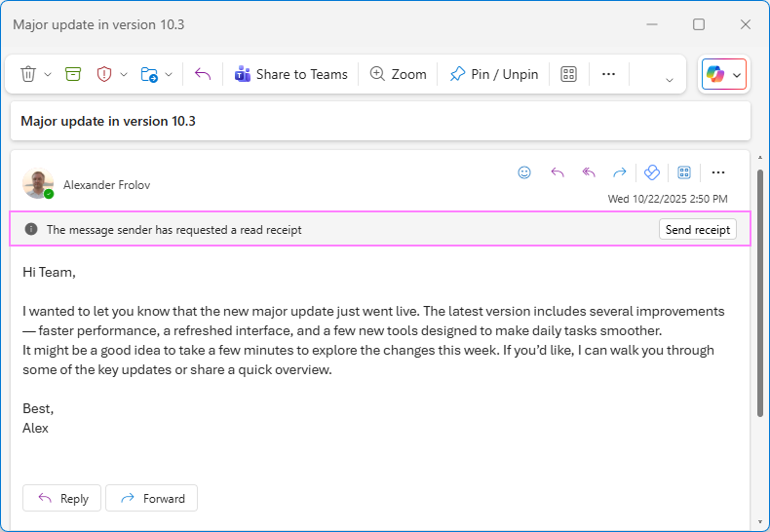Open the toolbar More options ellipsis
770x532 pixels.
608,74
